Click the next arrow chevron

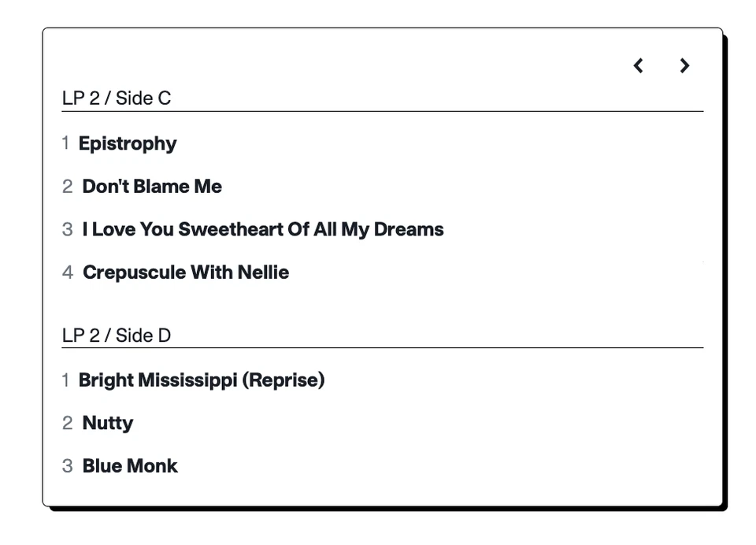[x=684, y=66]
